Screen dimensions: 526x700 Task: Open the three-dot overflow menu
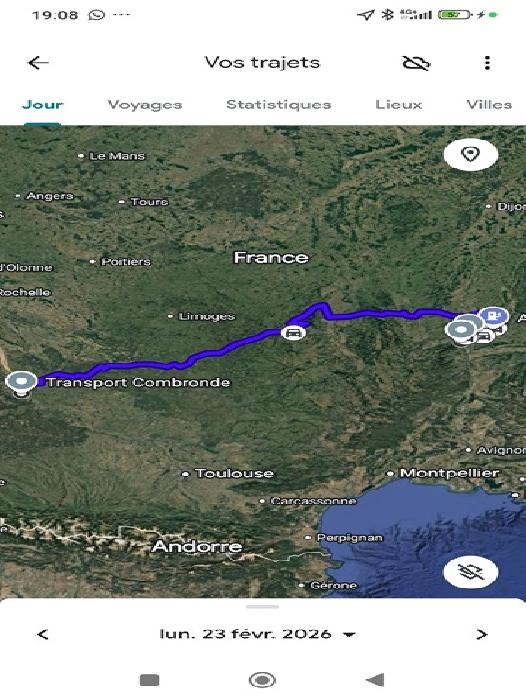click(x=487, y=62)
